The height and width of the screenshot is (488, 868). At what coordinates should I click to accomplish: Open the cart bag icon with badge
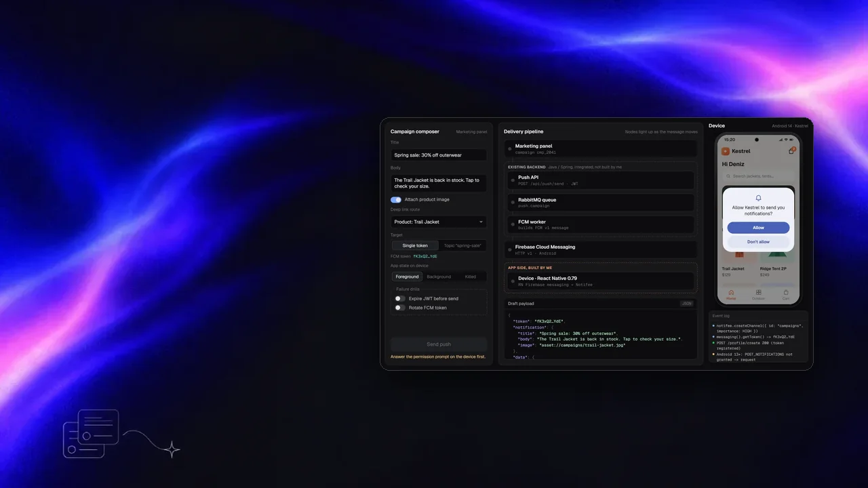[x=791, y=151]
